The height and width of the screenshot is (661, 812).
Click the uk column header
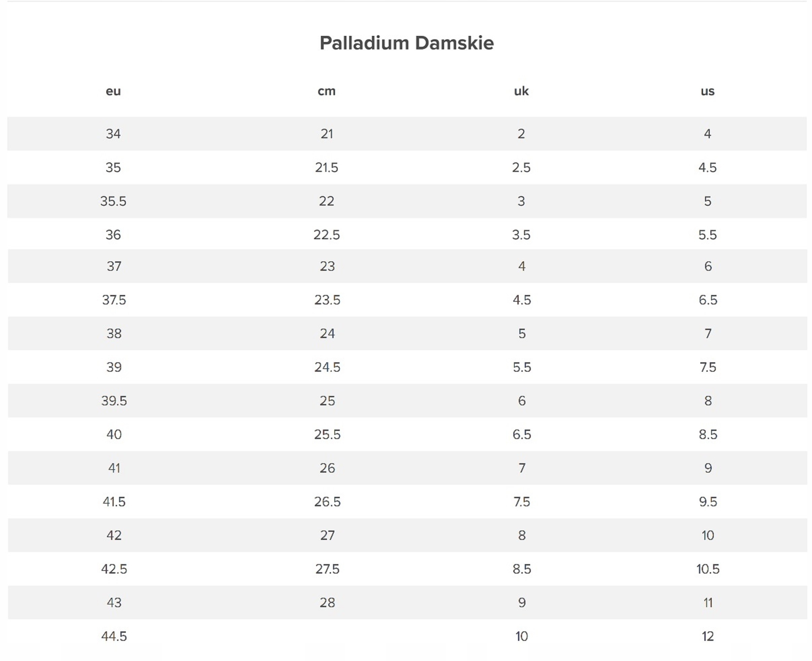pos(521,91)
